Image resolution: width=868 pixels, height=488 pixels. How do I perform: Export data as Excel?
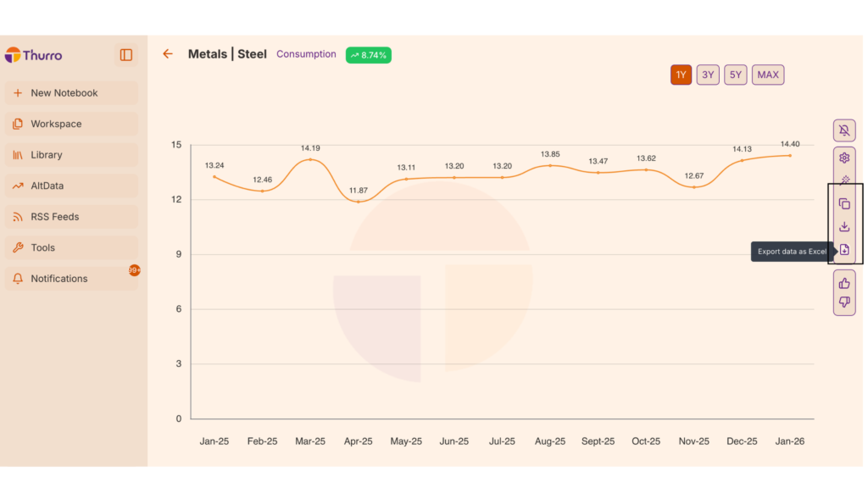click(844, 250)
